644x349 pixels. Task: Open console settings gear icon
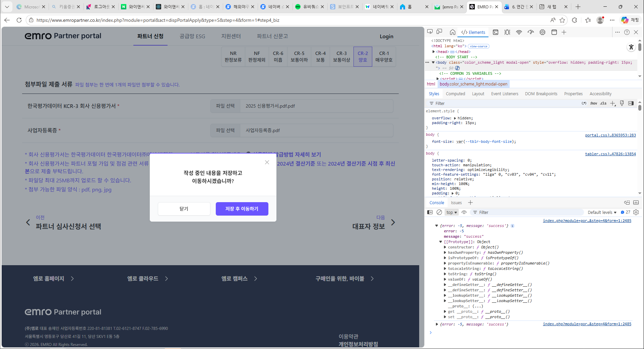(636, 212)
